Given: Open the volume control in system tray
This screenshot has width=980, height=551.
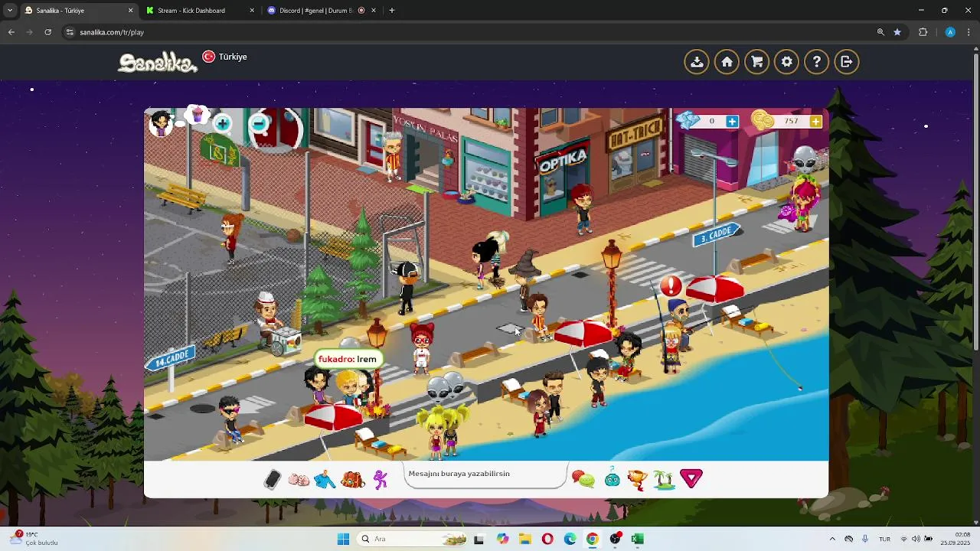Looking at the screenshot, I should [915, 539].
